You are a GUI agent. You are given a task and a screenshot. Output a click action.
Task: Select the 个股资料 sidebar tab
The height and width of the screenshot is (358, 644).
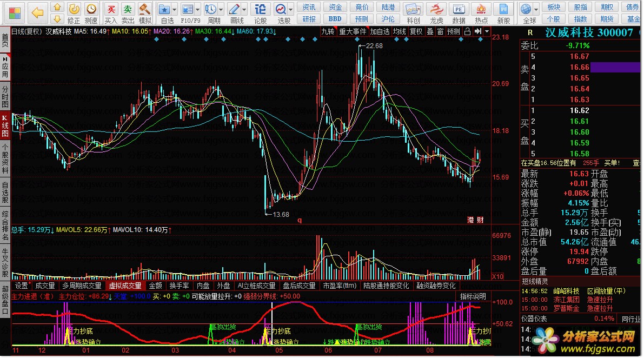click(5, 160)
